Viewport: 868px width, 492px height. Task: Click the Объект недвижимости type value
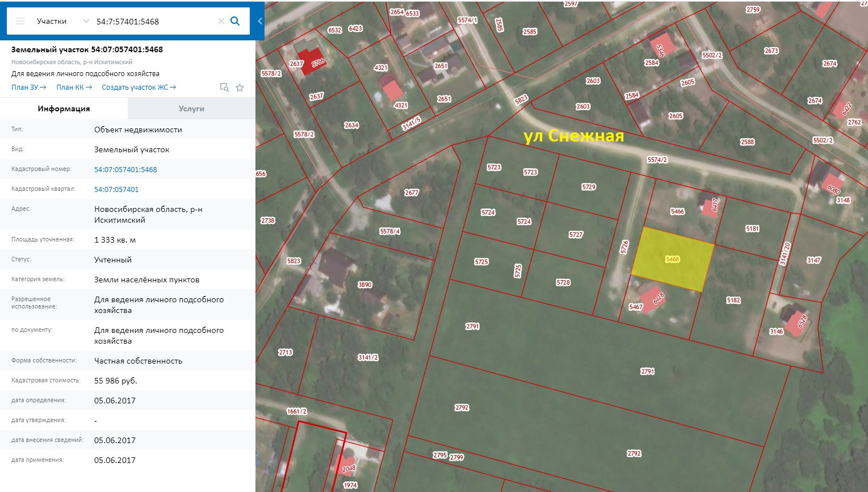click(x=138, y=130)
